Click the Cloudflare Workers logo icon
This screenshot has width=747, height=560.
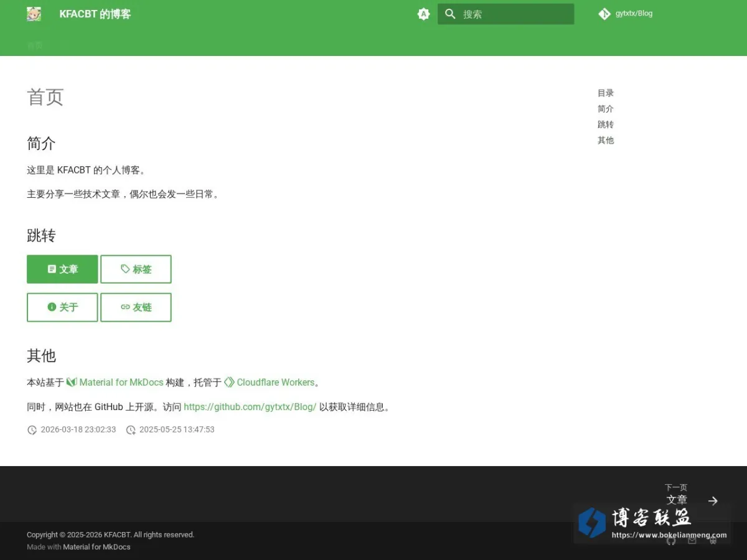tap(229, 382)
